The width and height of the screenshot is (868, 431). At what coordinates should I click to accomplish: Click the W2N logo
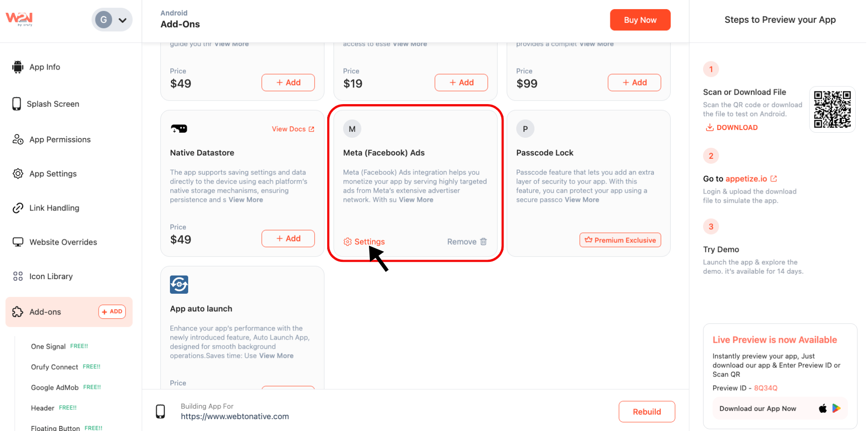[x=19, y=19]
